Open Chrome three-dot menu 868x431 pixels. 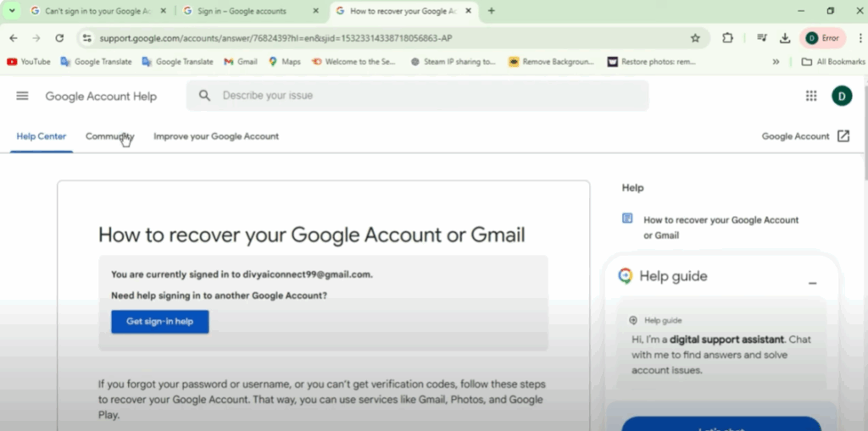(860, 38)
